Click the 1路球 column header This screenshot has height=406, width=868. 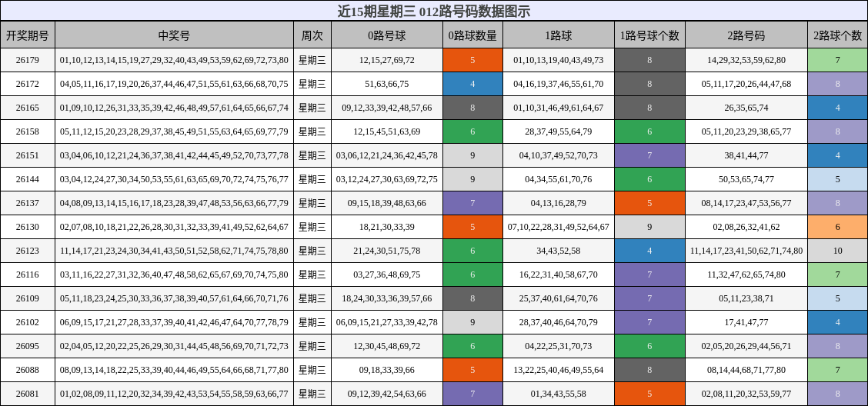559,35
